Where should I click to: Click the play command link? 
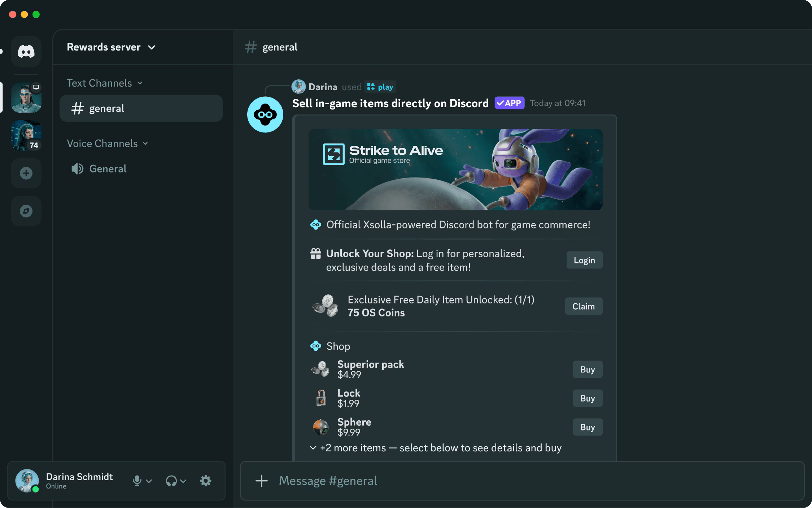point(380,87)
